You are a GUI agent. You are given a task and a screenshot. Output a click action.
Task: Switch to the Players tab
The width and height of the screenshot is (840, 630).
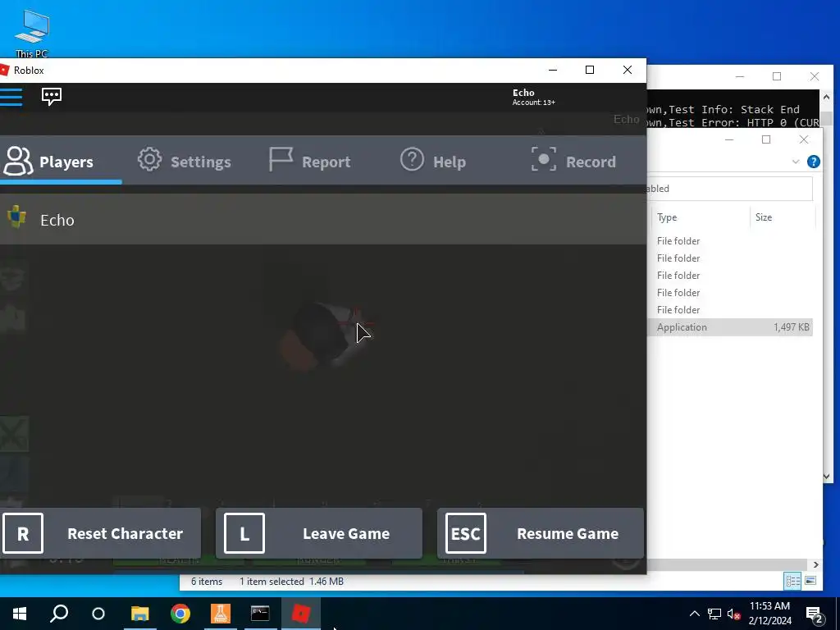pyautogui.click(x=61, y=162)
